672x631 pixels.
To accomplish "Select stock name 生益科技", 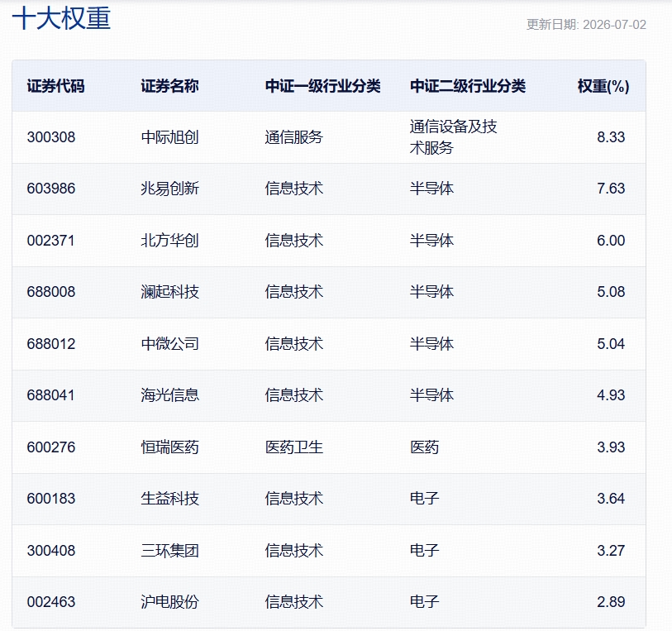I will coord(169,499).
